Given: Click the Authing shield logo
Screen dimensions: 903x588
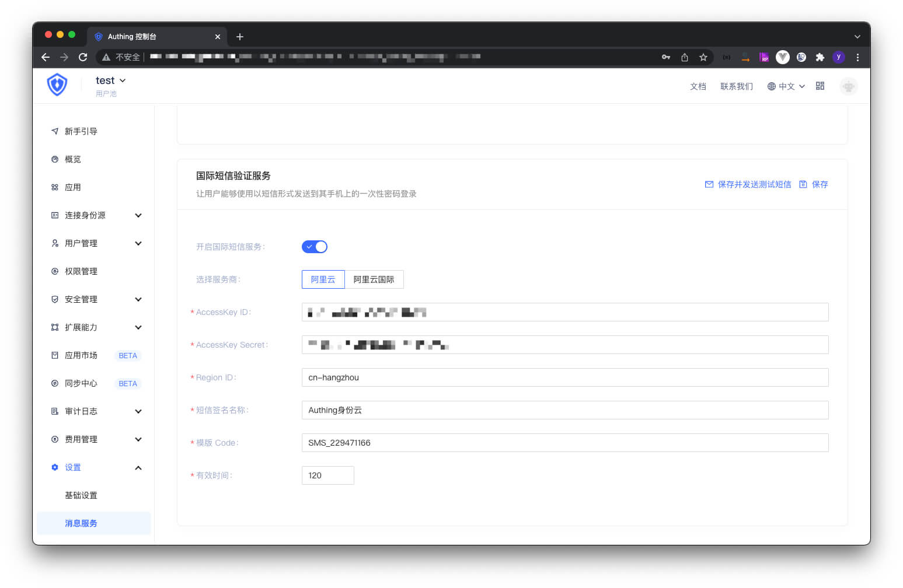Looking at the screenshot, I should click(57, 85).
